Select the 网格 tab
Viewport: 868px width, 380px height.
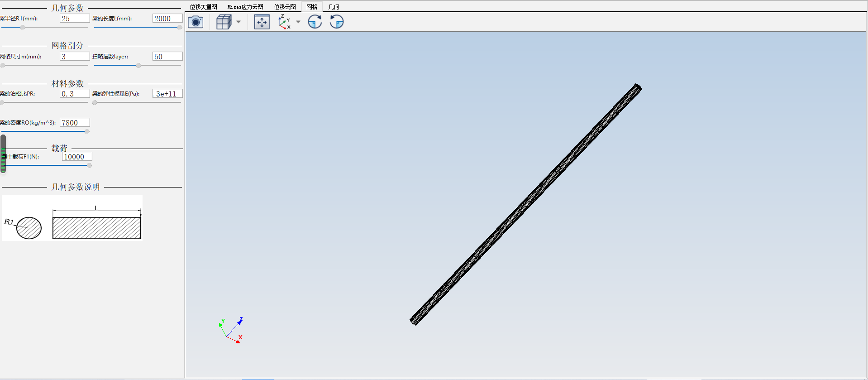pyautogui.click(x=312, y=7)
